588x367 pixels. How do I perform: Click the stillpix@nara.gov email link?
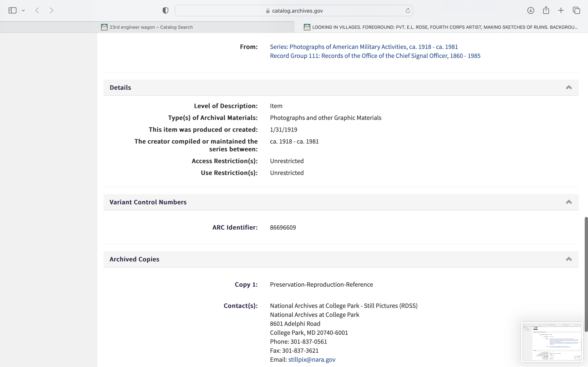(312, 359)
